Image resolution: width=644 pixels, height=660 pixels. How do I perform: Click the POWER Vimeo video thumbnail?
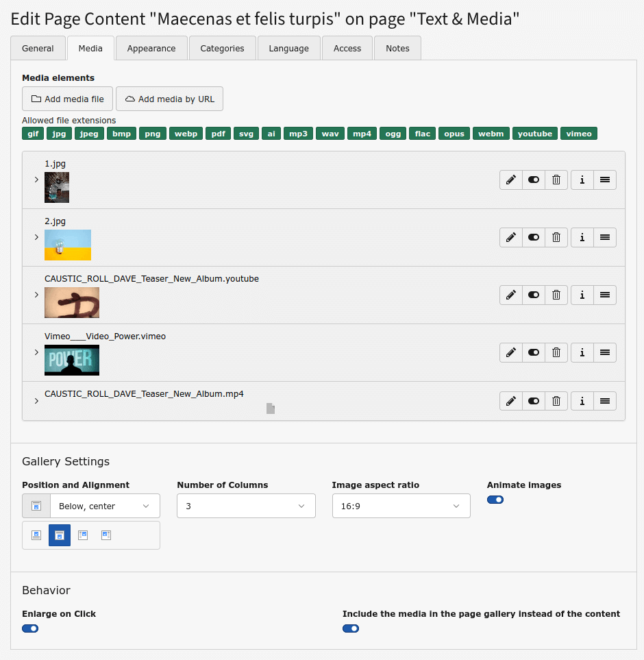point(72,360)
